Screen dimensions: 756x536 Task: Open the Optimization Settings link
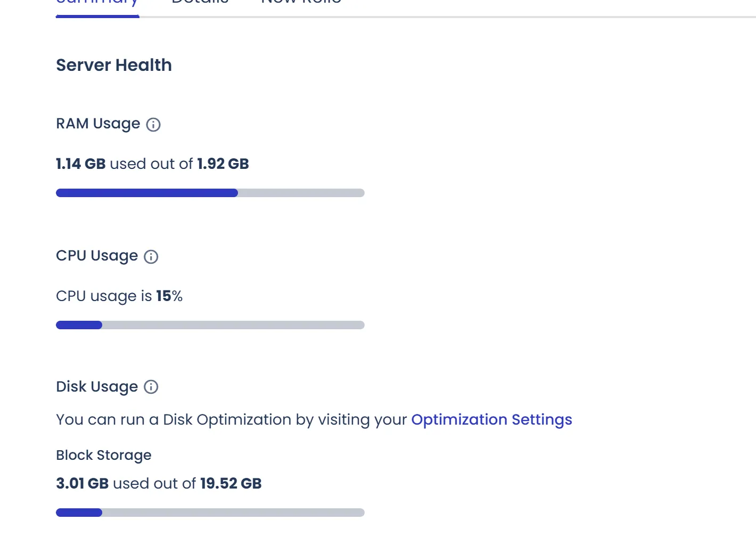[x=491, y=420]
